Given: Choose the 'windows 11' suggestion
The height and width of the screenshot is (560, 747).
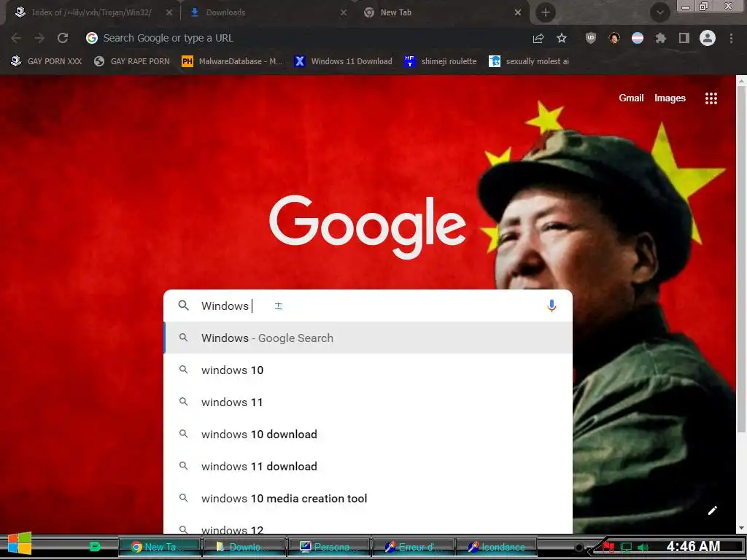Looking at the screenshot, I should coord(368,402).
